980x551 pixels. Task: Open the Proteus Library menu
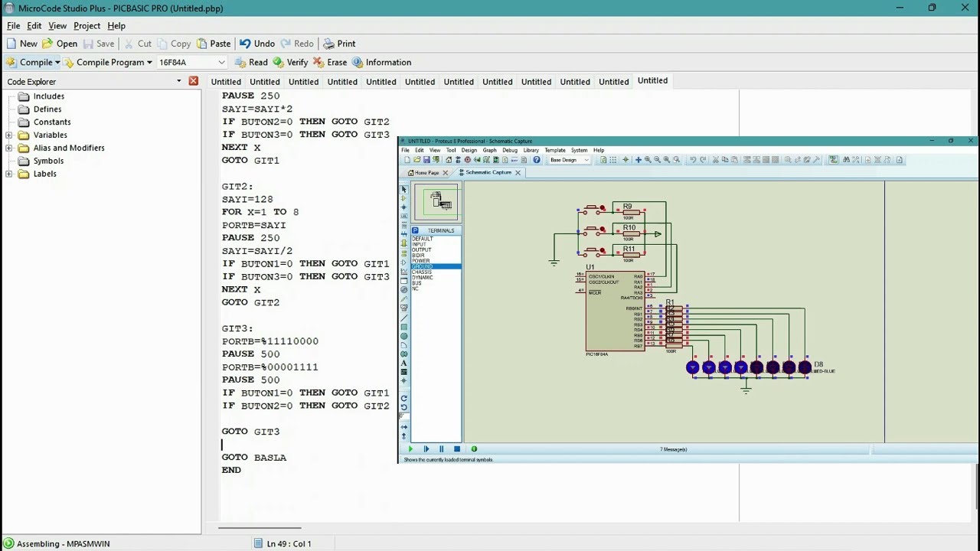[x=531, y=150]
